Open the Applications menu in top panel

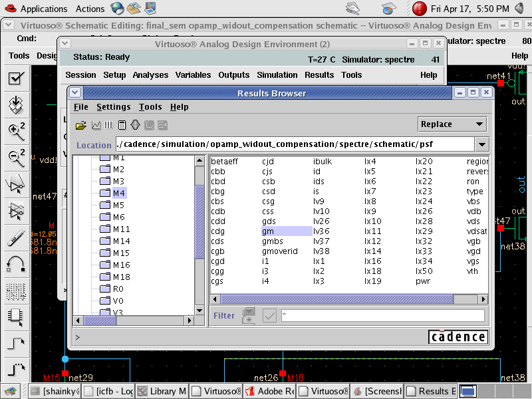44,9
